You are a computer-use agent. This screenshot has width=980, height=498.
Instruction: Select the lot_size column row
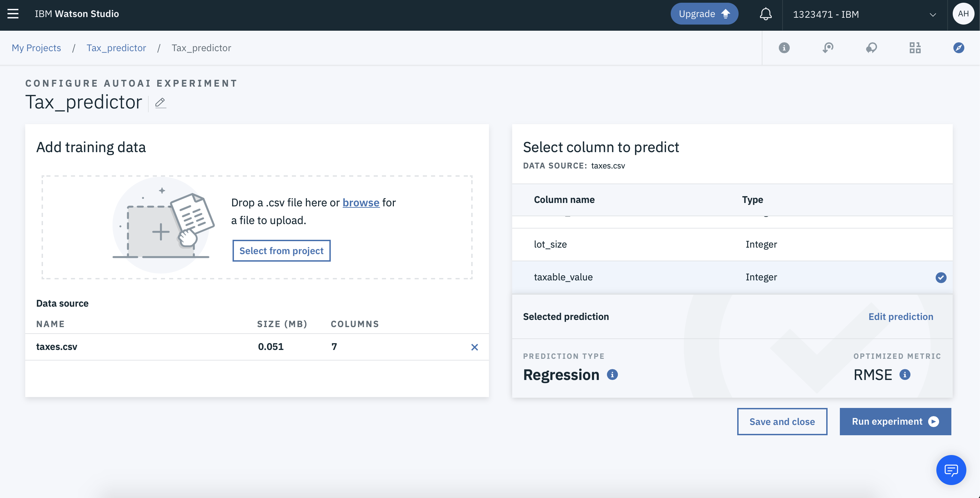pyautogui.click(x=732, y=244)
